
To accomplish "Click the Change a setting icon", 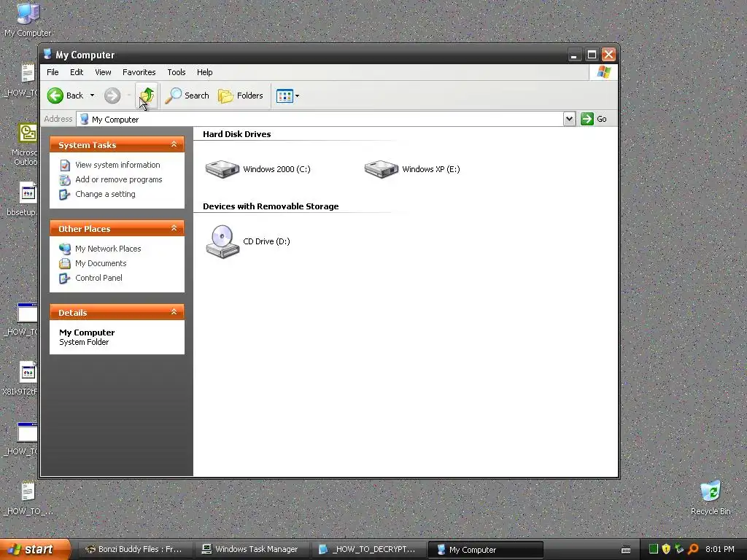I will pyautogui.click(x=65, y=195).
